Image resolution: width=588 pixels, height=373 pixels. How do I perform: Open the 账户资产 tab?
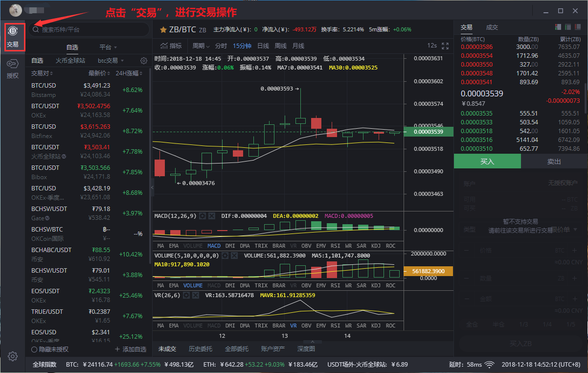(273, 349)
